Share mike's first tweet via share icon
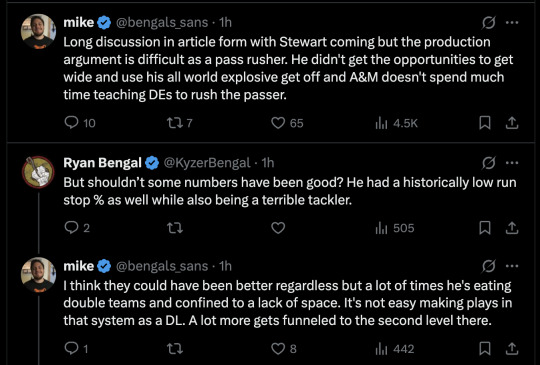This screenshot has width=540, height=365. [512, 123]
